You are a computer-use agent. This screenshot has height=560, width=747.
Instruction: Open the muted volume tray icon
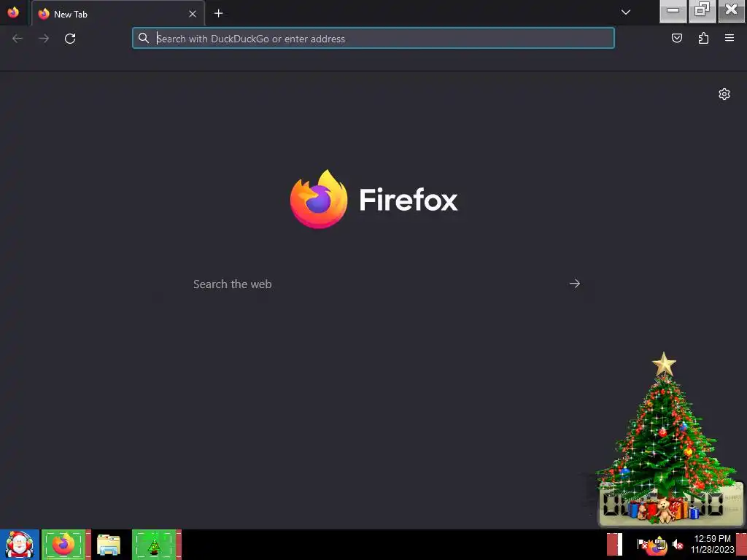(x=678, y=544)
